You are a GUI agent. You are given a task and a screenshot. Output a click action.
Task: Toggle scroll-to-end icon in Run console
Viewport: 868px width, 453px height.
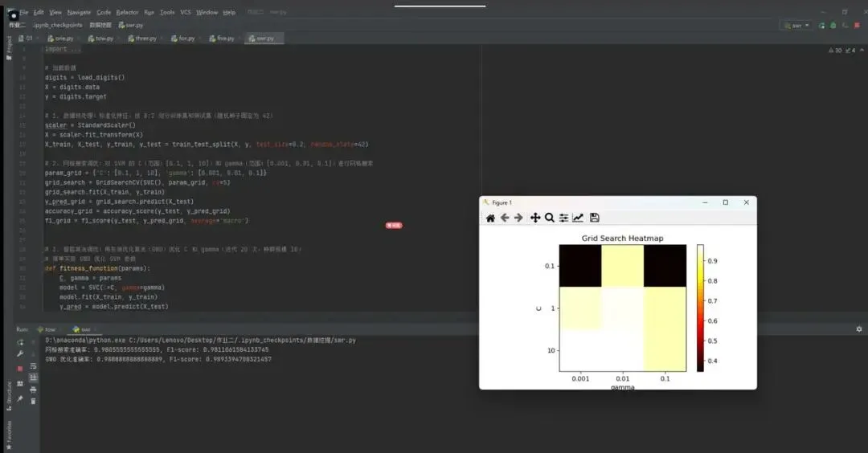[33, 377]
